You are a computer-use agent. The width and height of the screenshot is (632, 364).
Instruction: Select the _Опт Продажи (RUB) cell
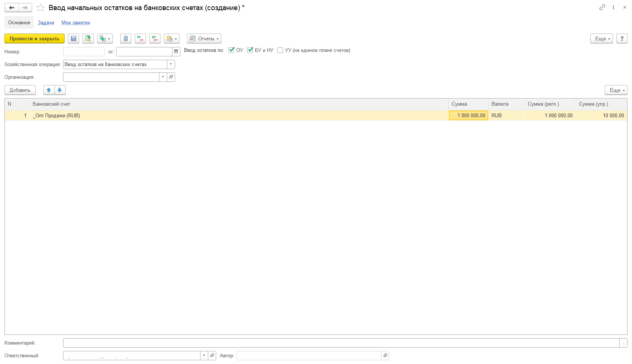click(239, 115)
